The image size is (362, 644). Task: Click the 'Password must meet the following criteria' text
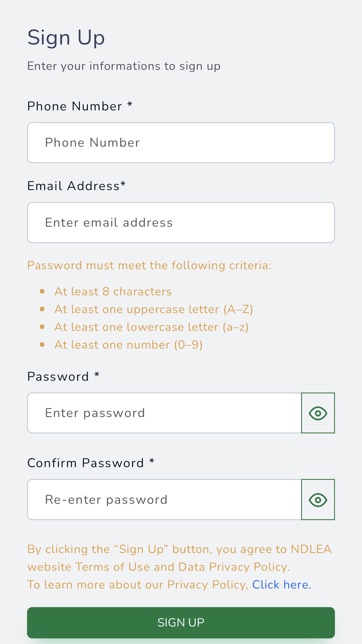(149, 265)
